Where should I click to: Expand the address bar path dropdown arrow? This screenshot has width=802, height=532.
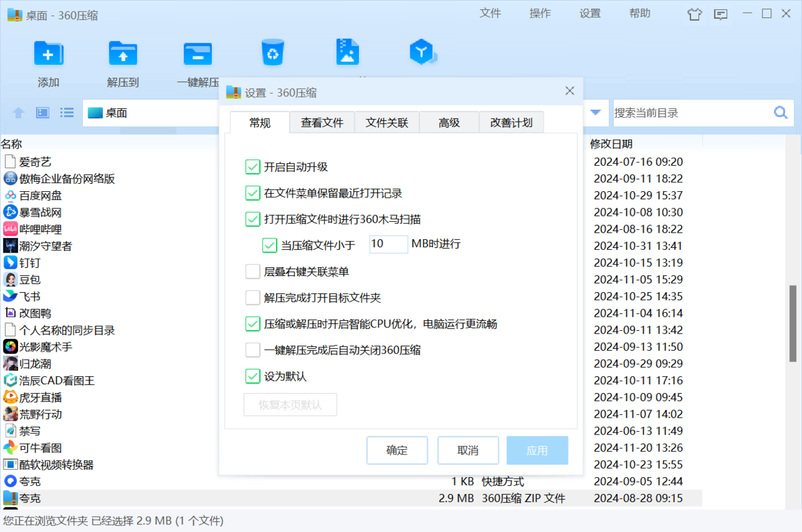tap(595, 113)
